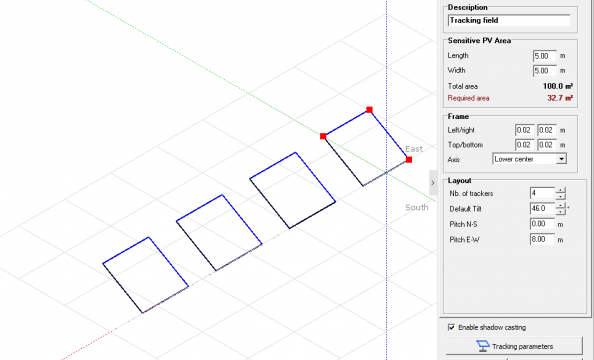Increase the Default Tilt stepper
This screenshot has height=360, width=594.
(561, 205)
